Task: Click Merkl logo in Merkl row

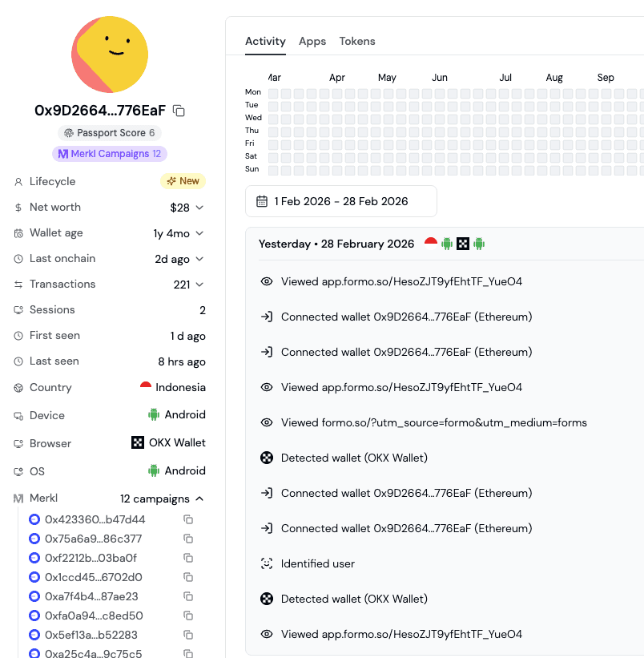Action: [18, 499]
